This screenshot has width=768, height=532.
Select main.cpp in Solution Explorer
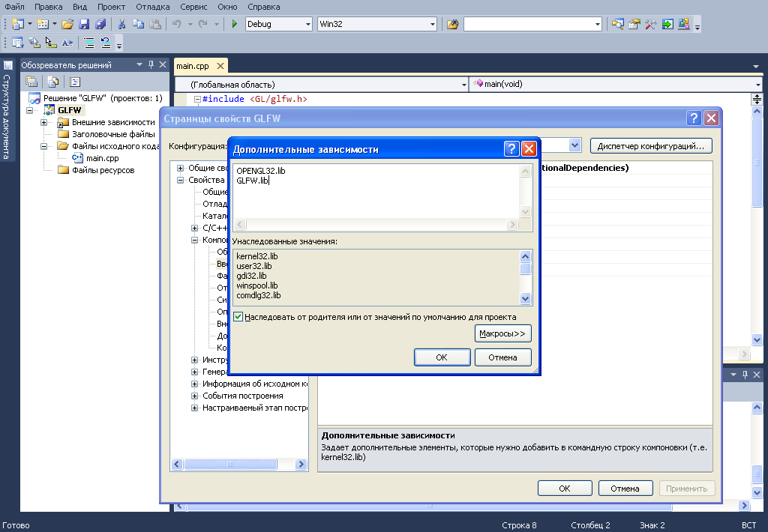point(102,158)
